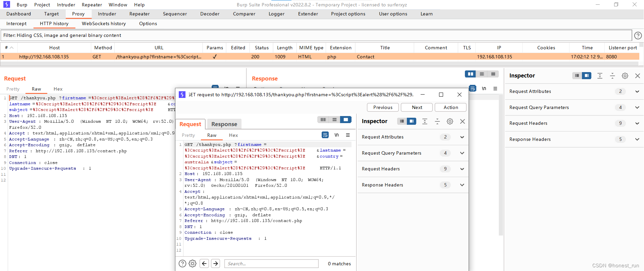The width and height of the screenshot is (644, 271).
Task: Sort history by the Status column header
Action: 262,48
